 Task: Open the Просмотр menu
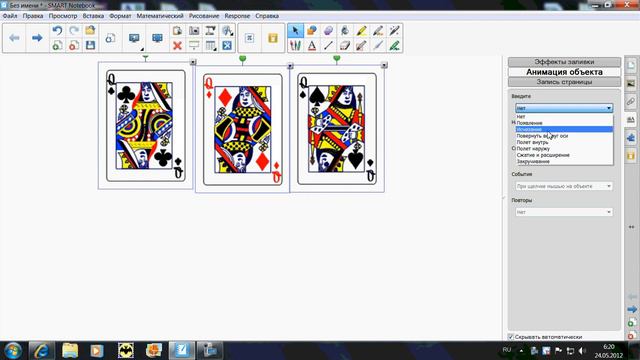(x=63, y=16)
